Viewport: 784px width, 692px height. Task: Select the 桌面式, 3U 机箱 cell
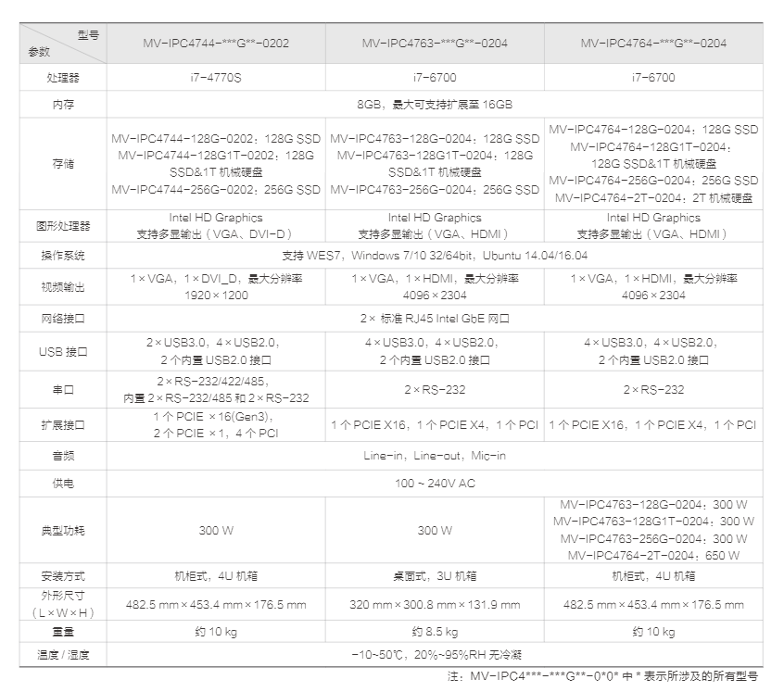click(x=435, y=576)
